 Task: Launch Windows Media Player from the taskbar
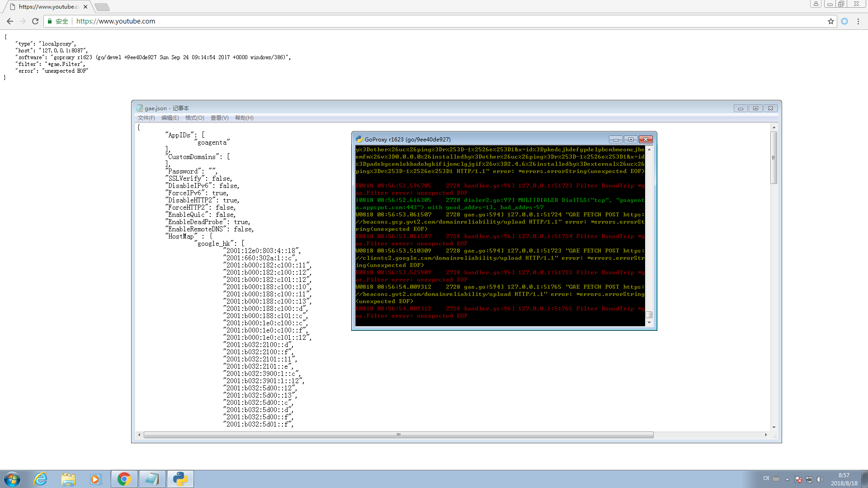96,479
